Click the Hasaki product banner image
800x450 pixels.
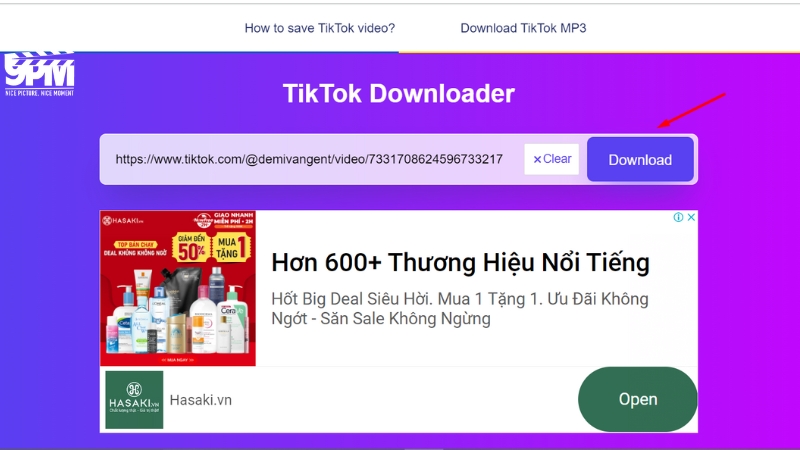coord(178,288)
